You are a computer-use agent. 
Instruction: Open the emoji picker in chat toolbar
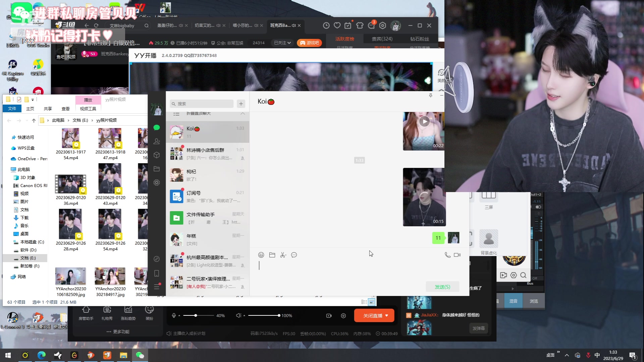(x=261, y=255)
